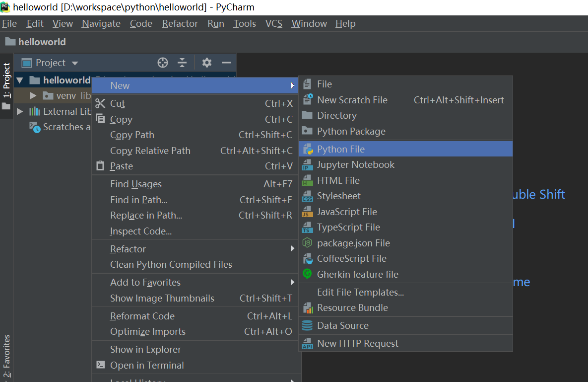The width and height of the screenshot is (588, 382).
Task: Open the VCS menu
Action: point(274,24)
